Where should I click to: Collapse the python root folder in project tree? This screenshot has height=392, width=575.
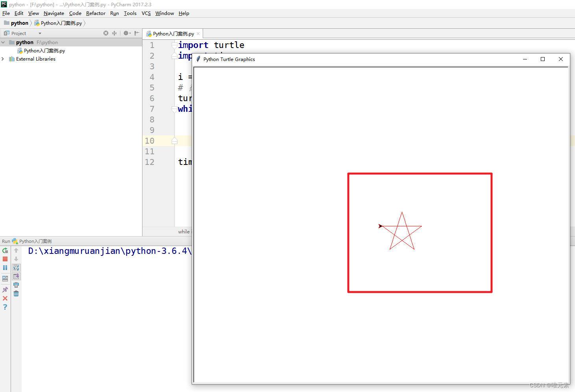coord(3,42)
